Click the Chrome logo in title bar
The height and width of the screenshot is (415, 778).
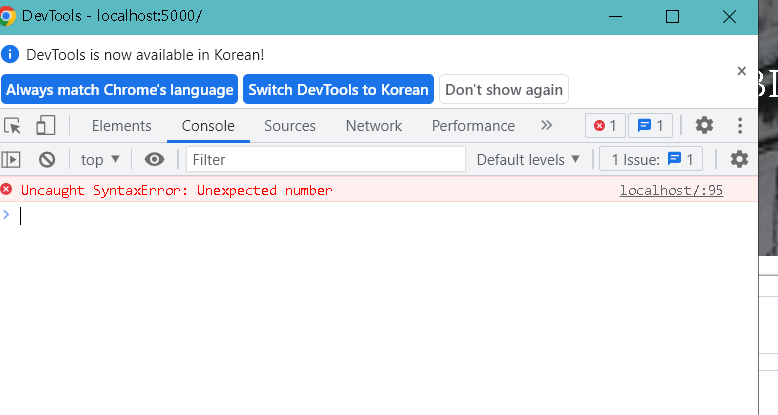click(7, 16)
